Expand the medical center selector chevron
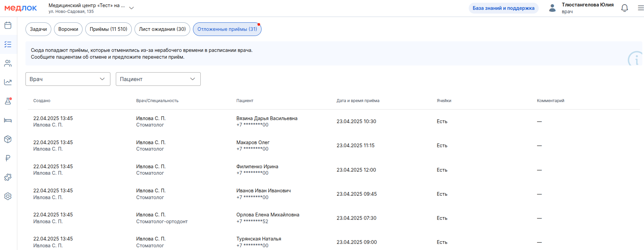This screenshot has width=644, height=250. pyautogui.click(x=131, y=8)
